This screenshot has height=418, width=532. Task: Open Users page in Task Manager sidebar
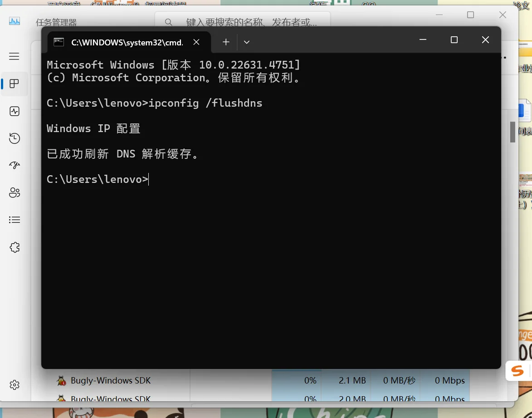14,192
